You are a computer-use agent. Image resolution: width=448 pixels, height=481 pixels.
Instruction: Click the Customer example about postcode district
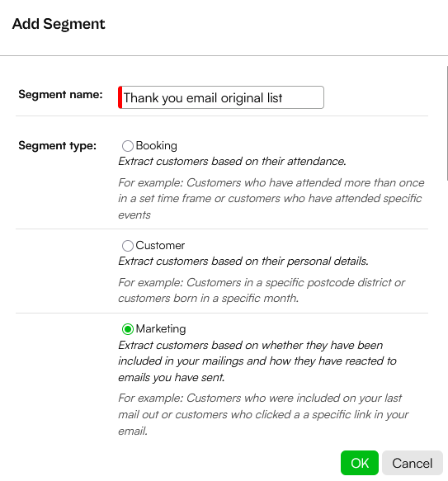tap(262, 290)
